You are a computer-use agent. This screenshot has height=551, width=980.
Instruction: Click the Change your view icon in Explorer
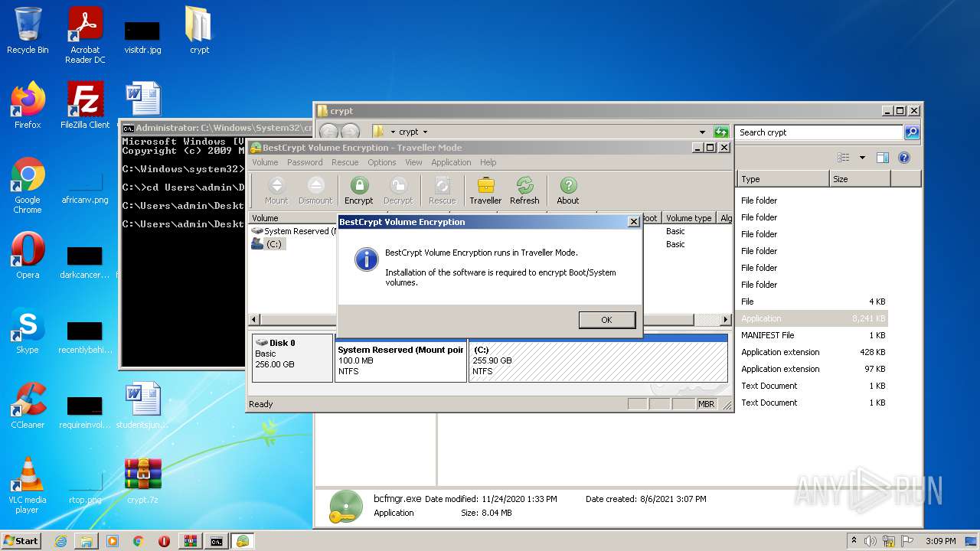point(844,158)
